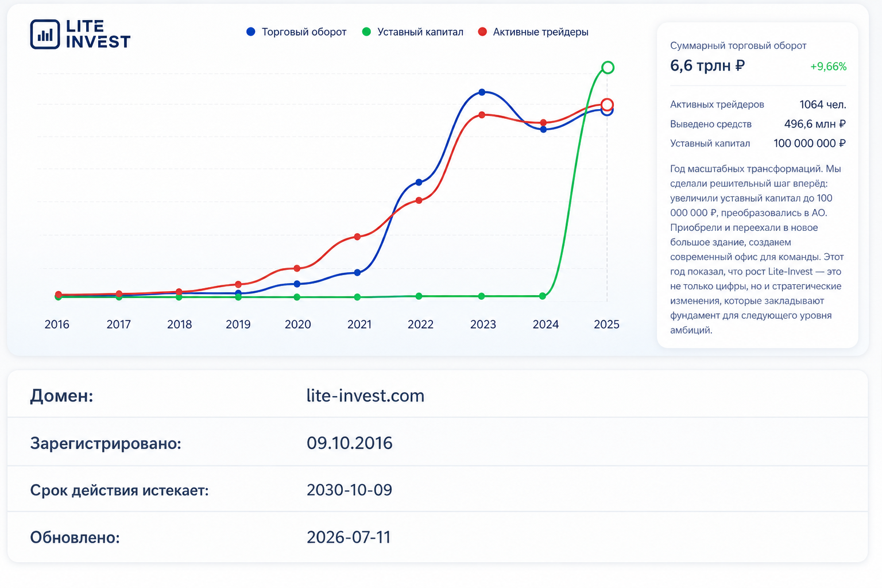Image resolution: width=882 pixels, height=588 pixels.
Task: Click the 2022 axis label
Action: coord(421,324)
